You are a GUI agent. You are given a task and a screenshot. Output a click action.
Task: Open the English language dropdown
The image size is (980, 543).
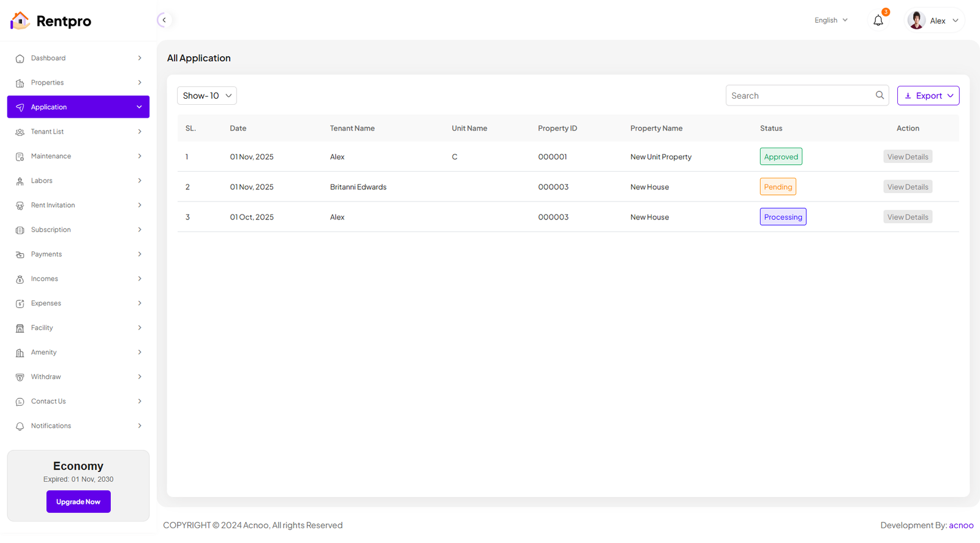pos(831,20)
